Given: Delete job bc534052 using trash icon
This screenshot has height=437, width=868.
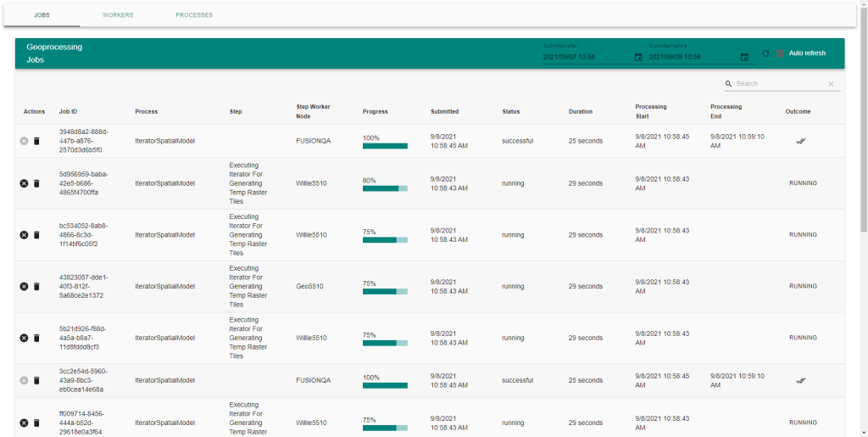Looking at the screenshot, I should (36, 235).
